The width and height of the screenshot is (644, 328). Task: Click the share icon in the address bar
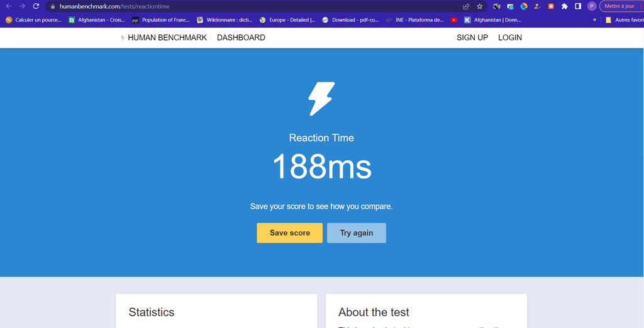click(x=466, y=6)
